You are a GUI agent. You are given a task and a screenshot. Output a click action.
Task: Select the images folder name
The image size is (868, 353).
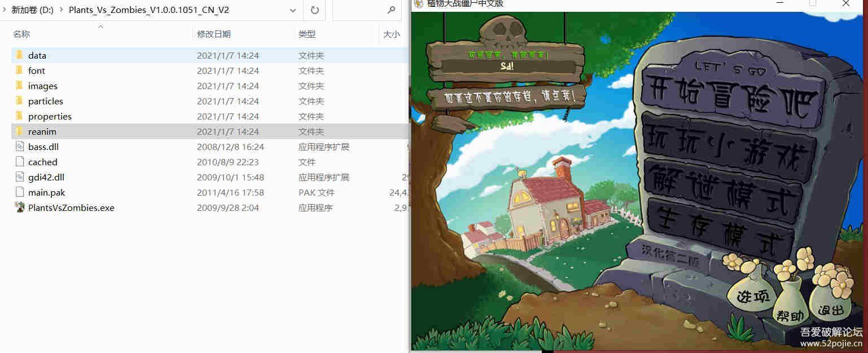43,86
